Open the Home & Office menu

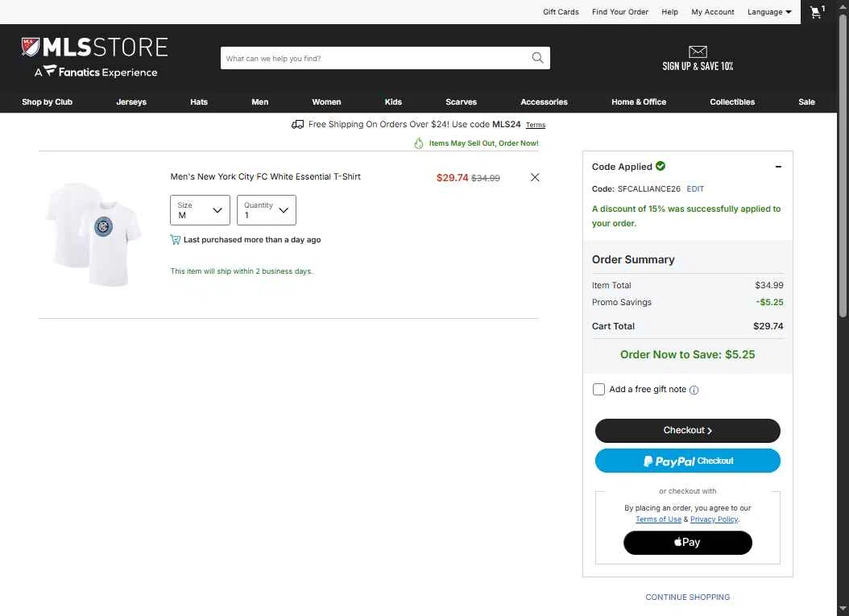pos(639,101)
